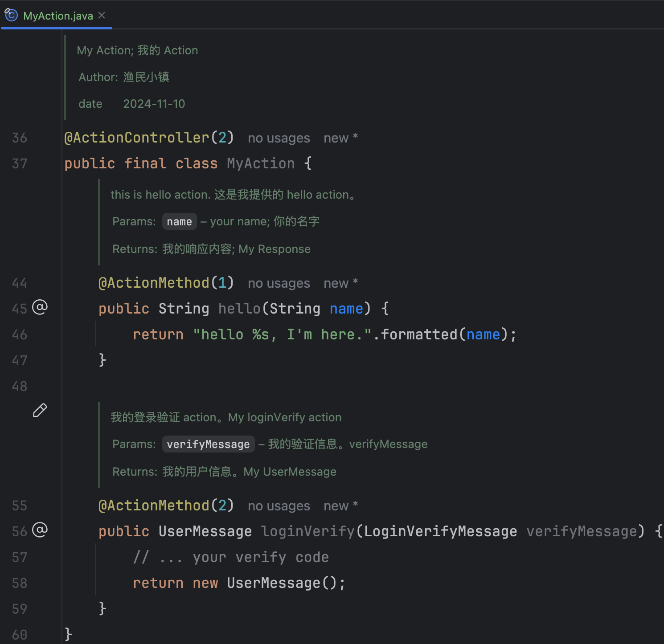
Task: Close the MyAction.java tab
Action: coord(102,16)
